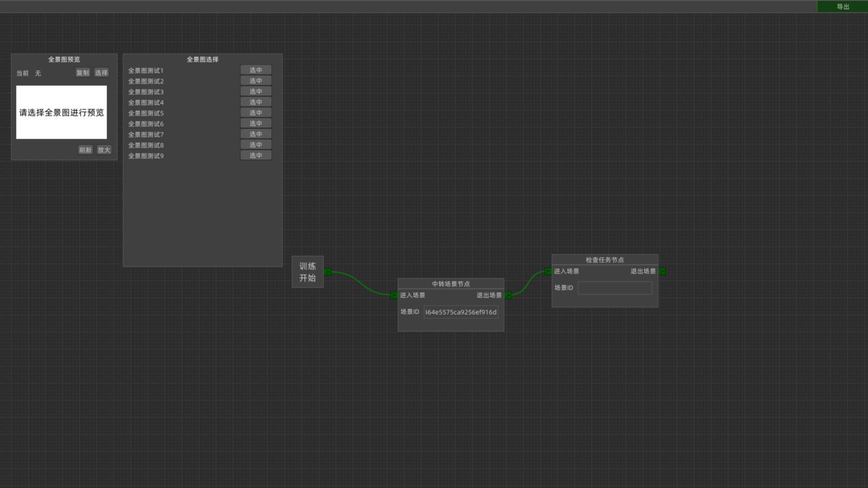Click the 选择 button in 全景图预览
The image size is (868, 488).
click(101, 73)
